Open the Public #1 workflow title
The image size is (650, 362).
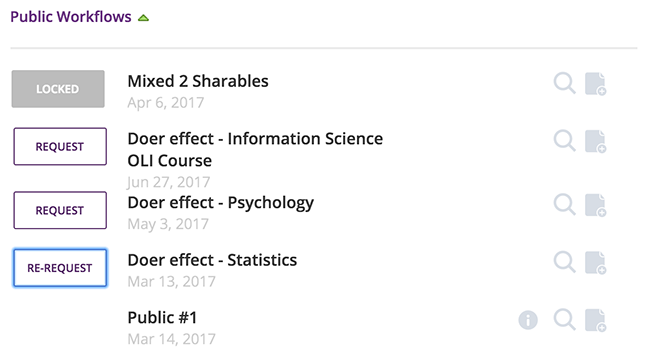(162, 318)
